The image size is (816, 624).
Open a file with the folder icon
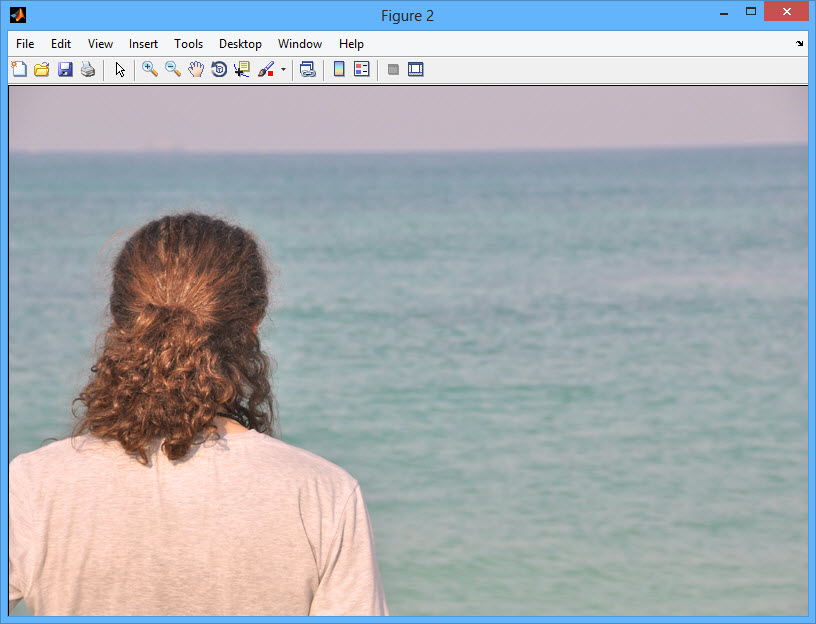42,69
